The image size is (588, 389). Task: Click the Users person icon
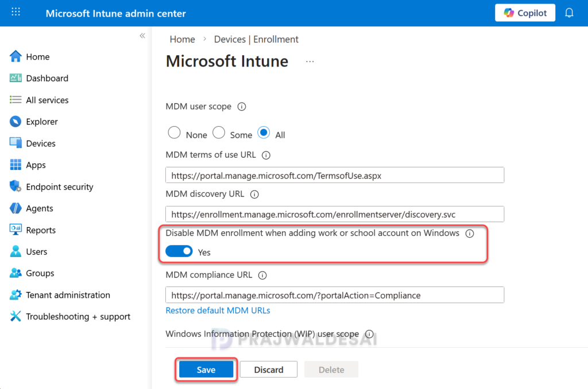tap(16, 251)
